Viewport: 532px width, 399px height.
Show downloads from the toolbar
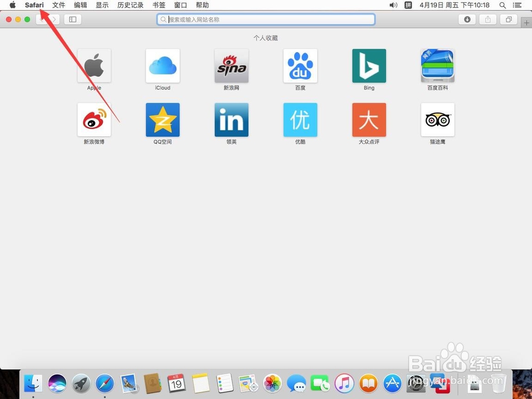(x=467, y=19)
